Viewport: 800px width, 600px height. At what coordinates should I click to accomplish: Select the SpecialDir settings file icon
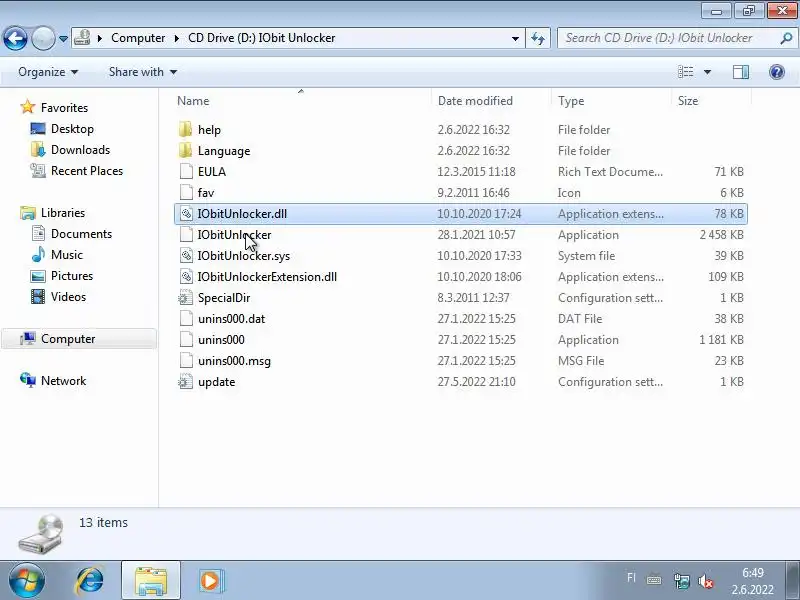tap(186, 297)
